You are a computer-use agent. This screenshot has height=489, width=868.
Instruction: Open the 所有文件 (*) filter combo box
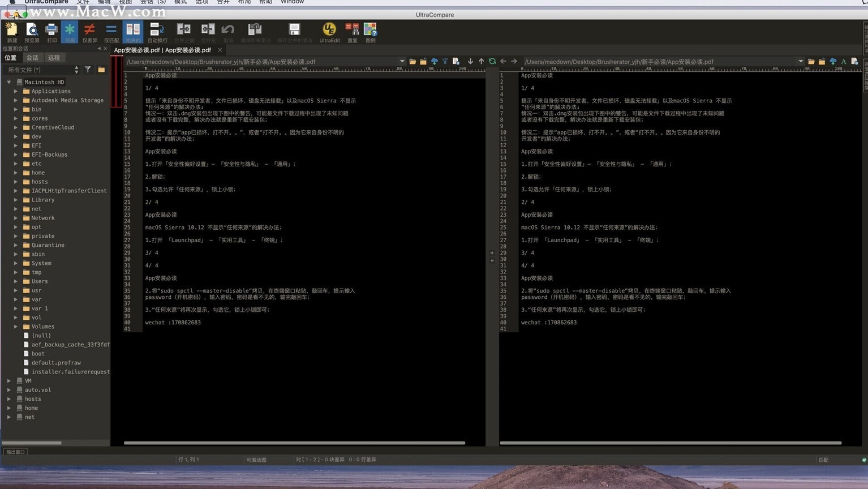(42, 70)
